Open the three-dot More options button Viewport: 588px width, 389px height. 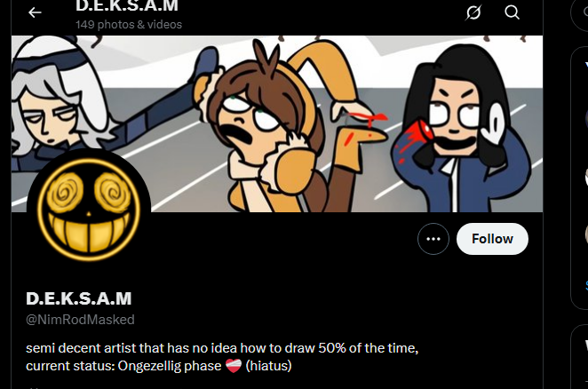point(433,239)
